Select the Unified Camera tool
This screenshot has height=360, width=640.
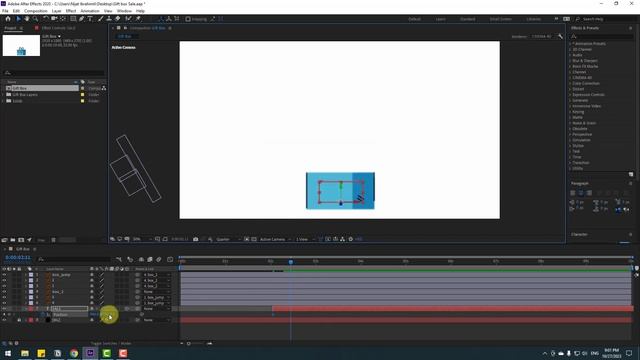point(54,19)
